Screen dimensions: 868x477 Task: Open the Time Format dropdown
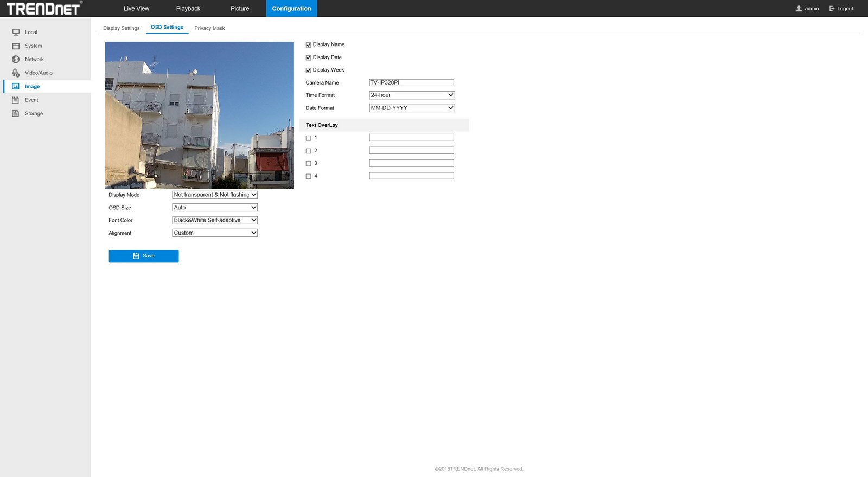pos(412,95)
